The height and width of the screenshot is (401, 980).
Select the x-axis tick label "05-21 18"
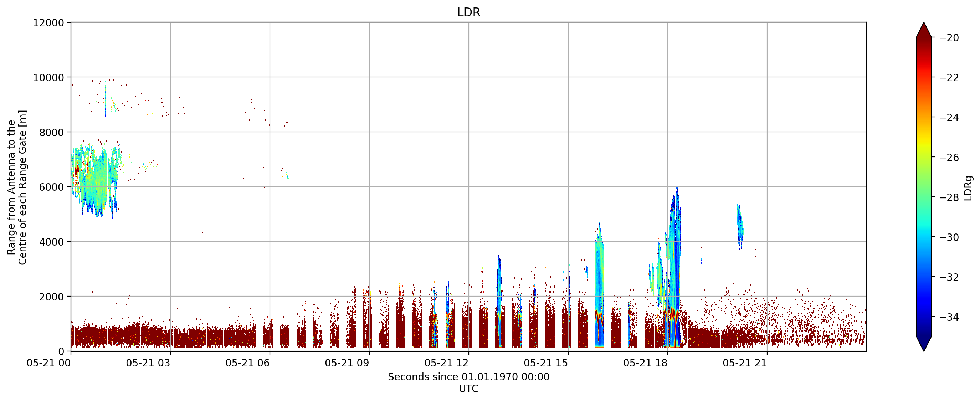[x=645, y=363]
